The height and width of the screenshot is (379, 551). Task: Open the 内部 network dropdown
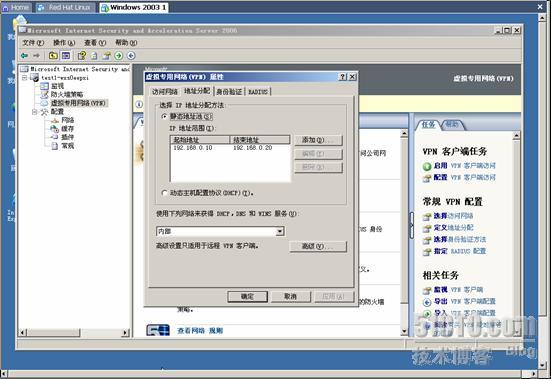[x=280, y=231]
